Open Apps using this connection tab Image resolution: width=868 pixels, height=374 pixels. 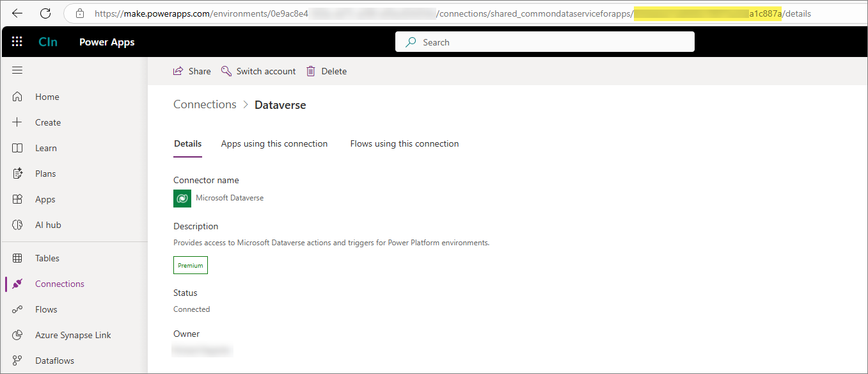(x=274, y=143)
